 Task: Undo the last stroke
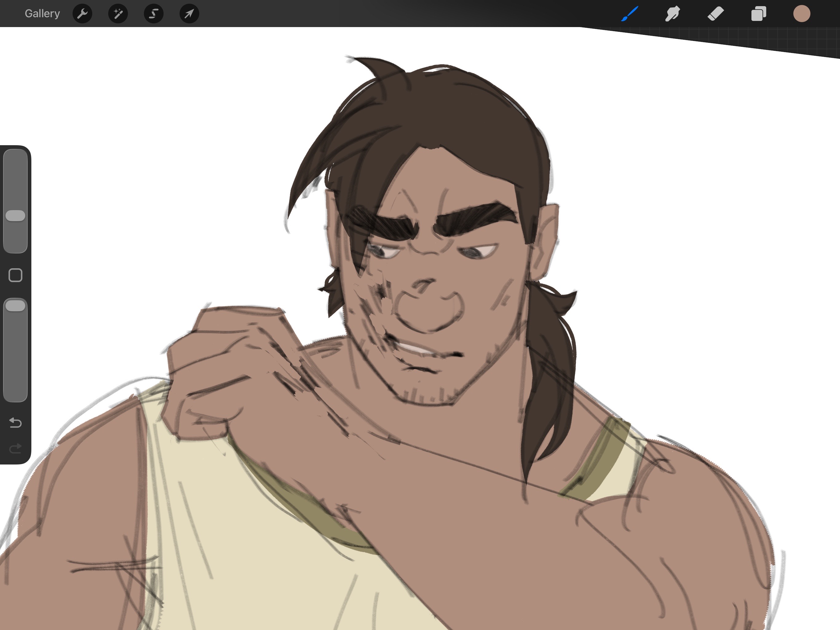pos(16,423)
